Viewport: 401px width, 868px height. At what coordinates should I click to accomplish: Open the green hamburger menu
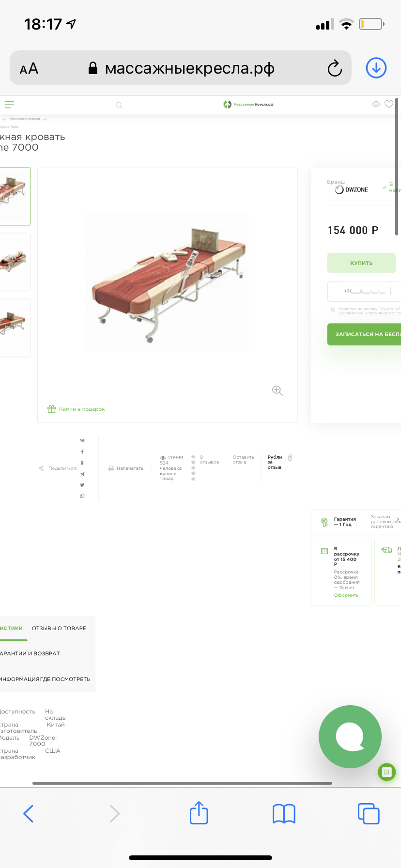point(9,105)
